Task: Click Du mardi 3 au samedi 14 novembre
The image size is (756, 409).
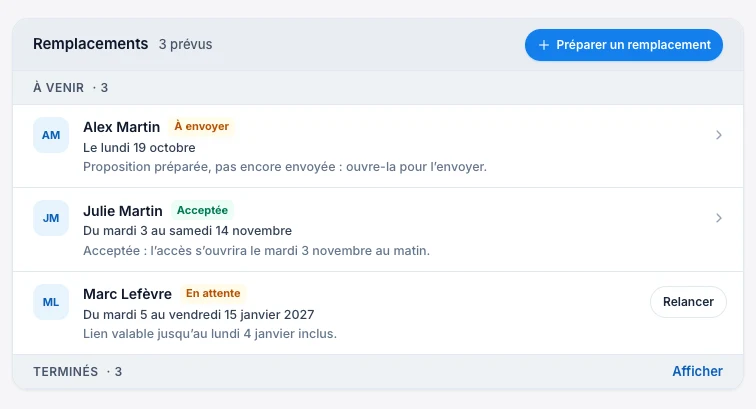Action: [188, 231]
